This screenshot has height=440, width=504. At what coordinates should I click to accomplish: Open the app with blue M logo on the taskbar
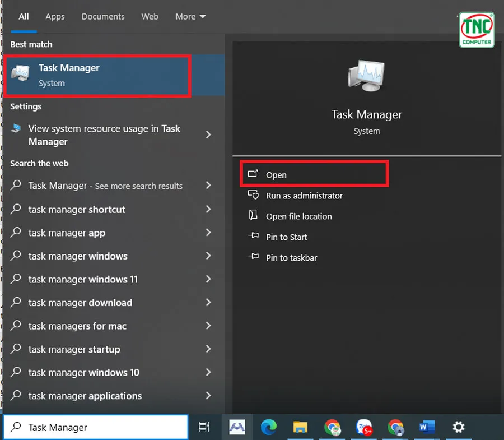coord(237,427)
